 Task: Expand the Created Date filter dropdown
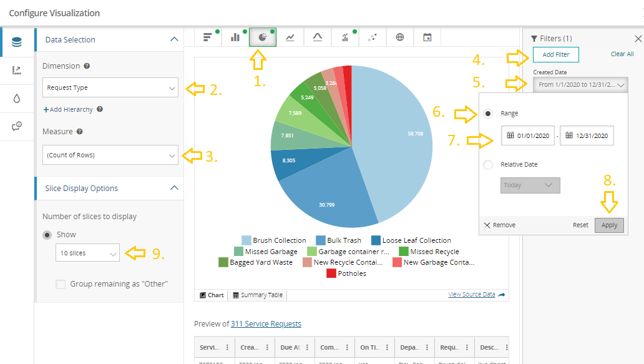(x=580, y=85)
